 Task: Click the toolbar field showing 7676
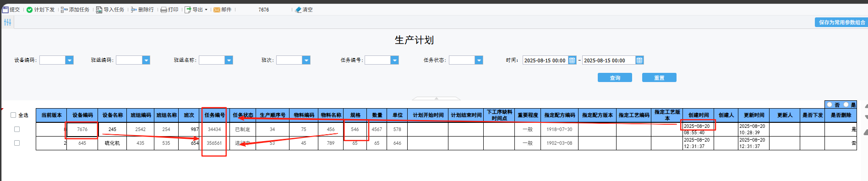(264, 10)
